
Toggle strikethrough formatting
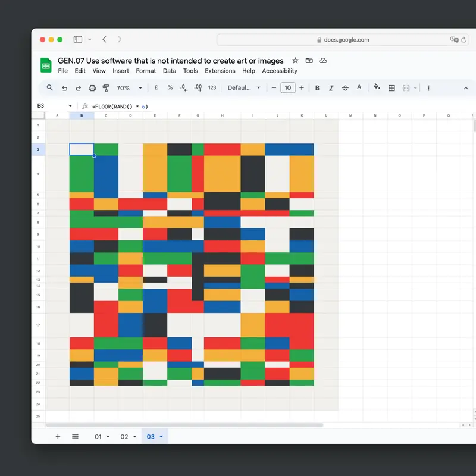tap(345, 88)
